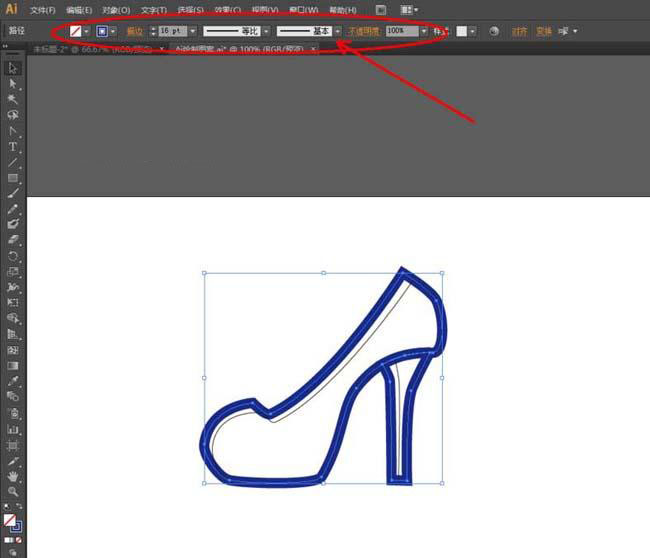Click the Recolor Artwork icon in control bar
The width and height of the screenshot is (650, 558).
493,31
